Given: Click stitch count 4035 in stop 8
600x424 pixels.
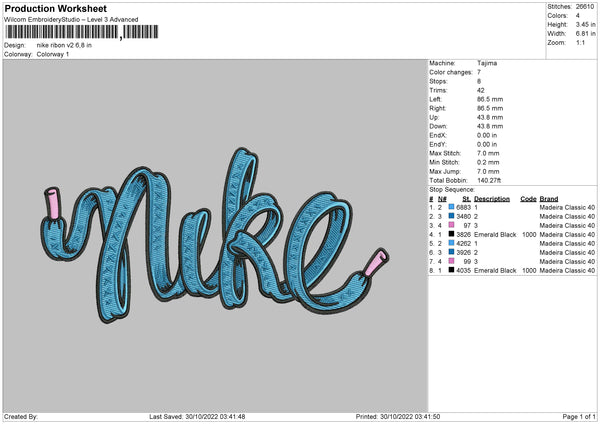Looking at the screenshot, I should pos(463,271).
